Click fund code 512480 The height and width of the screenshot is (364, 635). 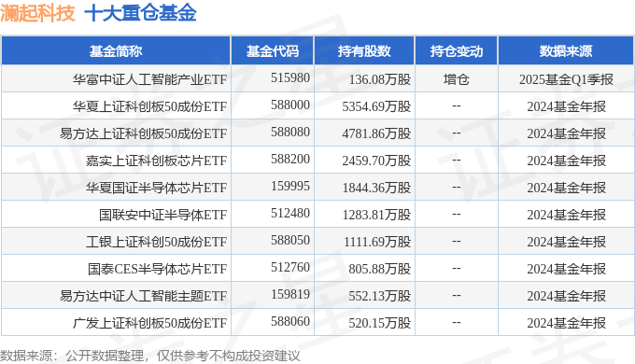pyautogui.click(x=290, y=213)
